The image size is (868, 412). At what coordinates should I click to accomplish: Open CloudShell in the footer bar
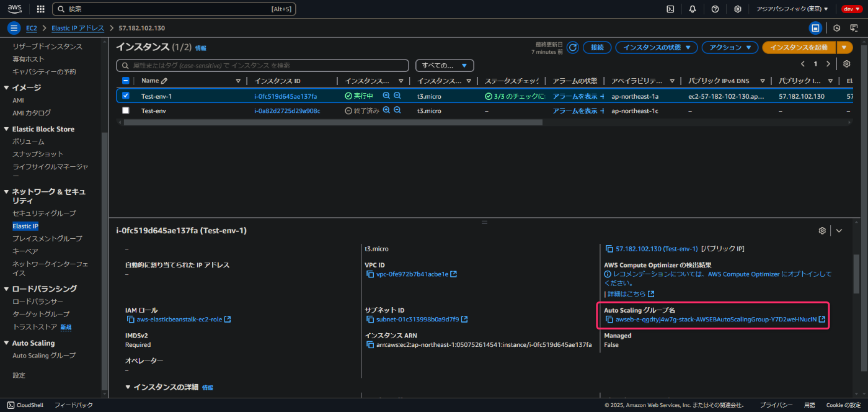(25, 405)
